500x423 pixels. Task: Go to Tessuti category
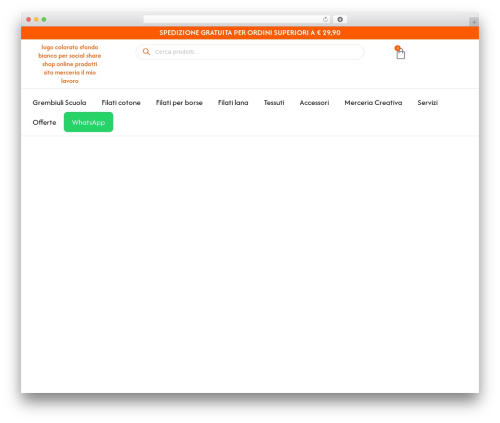tap(274, 103)
